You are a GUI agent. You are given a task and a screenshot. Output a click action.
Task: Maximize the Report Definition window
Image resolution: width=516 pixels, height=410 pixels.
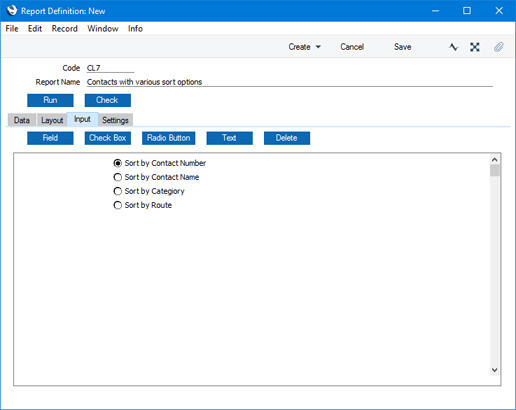[x=467, y=11]
